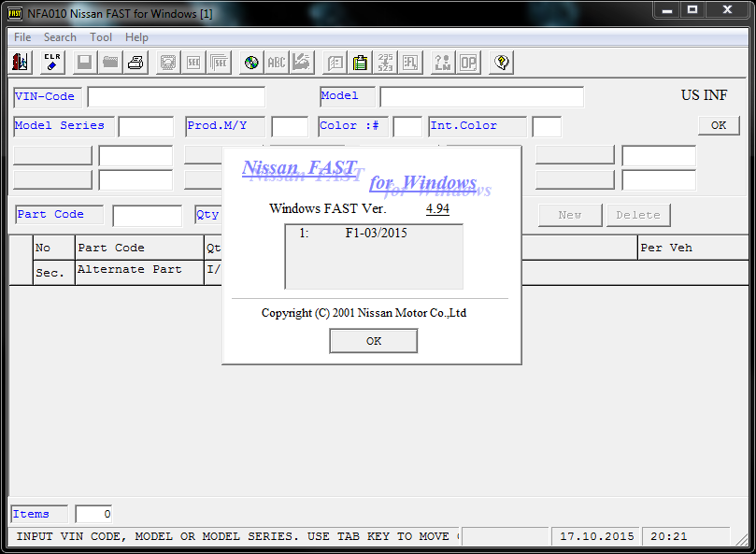Click the date 17.10.2015 in the status bar
The height and width of the screenshot is (554, 756).
[597, 536]
